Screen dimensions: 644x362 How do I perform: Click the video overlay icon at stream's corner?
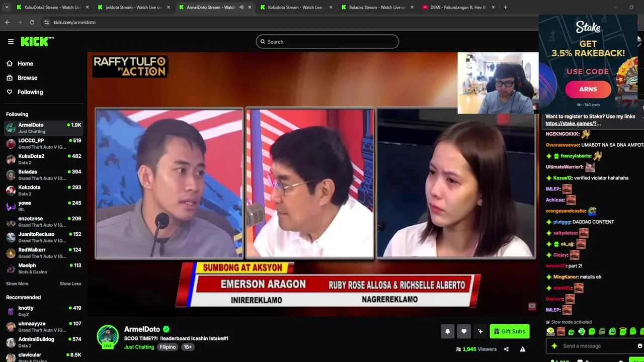pyautogui.click(x=532, y=306)
